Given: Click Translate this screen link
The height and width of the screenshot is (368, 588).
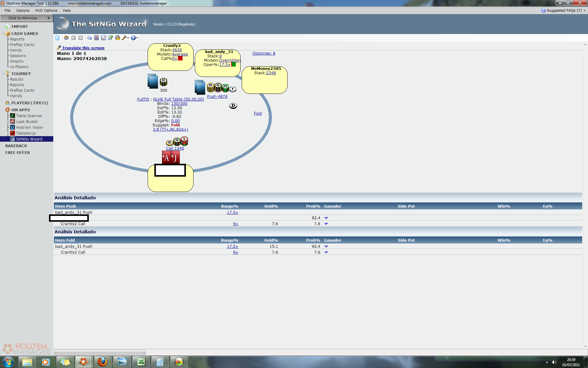Looking at the screenshot, I should (x=83, y=48).
